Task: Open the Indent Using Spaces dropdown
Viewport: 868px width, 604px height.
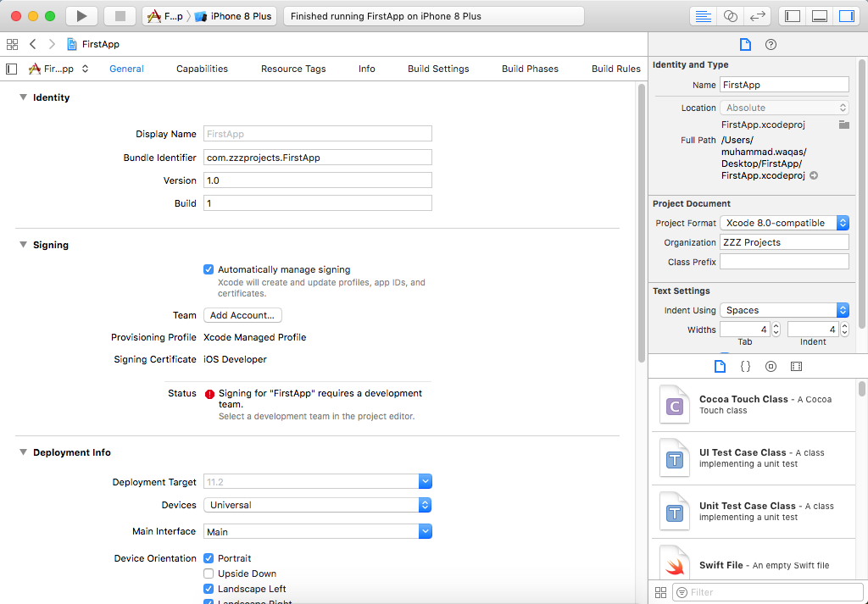Action: click(x=784, y=310)
